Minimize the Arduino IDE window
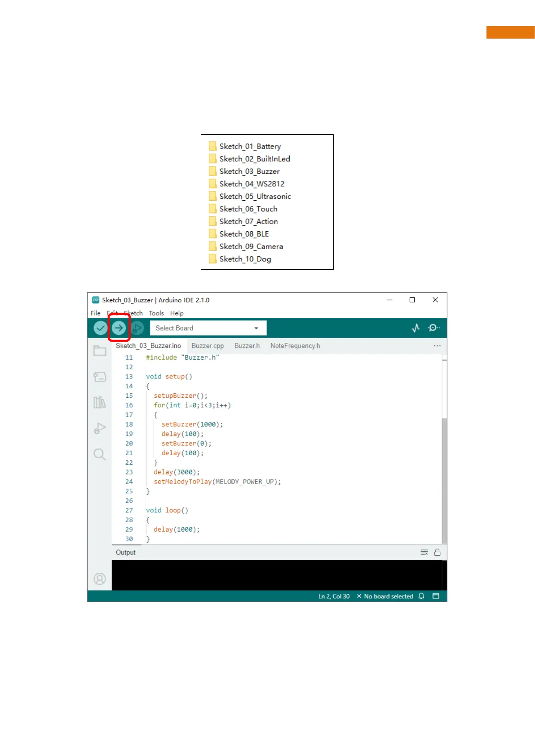535x756 pixels. [389, 300]
